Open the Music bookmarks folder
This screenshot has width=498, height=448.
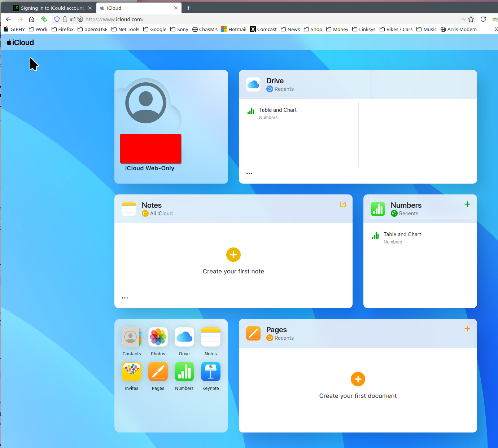coord(427,29)
